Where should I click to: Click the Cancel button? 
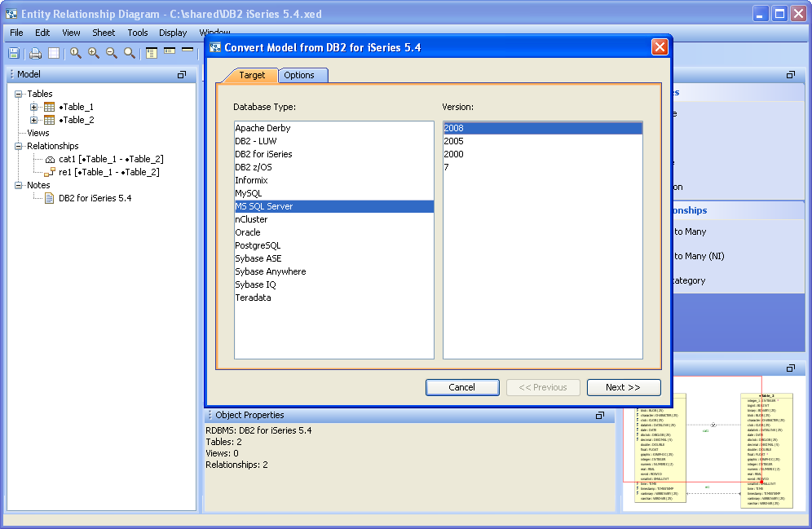pyautogui.click(x=462, y=387)
